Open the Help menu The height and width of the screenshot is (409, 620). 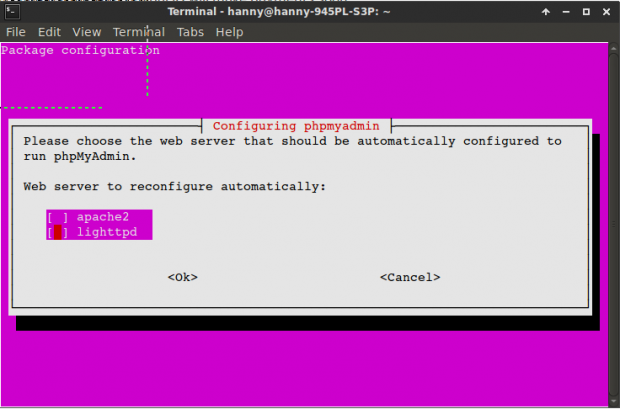point(229,32)
